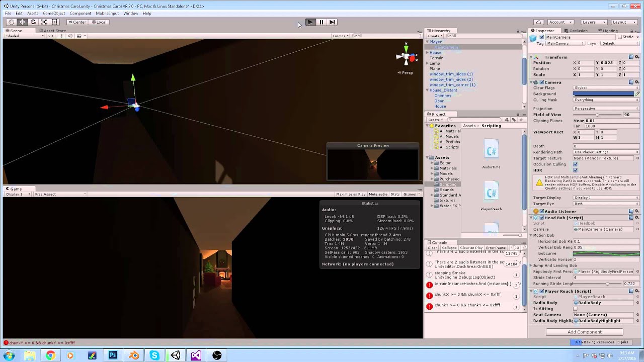The image size is (644, 362).
Task: Open the Chrome taskbar icon
Action: [x=50, y=355]
